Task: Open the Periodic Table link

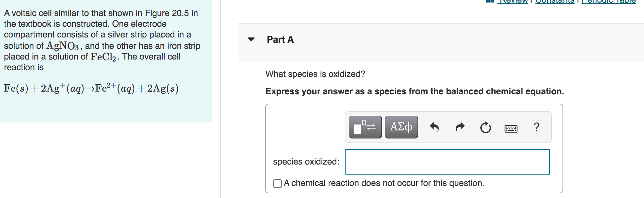Action: [x=609, y=2]
